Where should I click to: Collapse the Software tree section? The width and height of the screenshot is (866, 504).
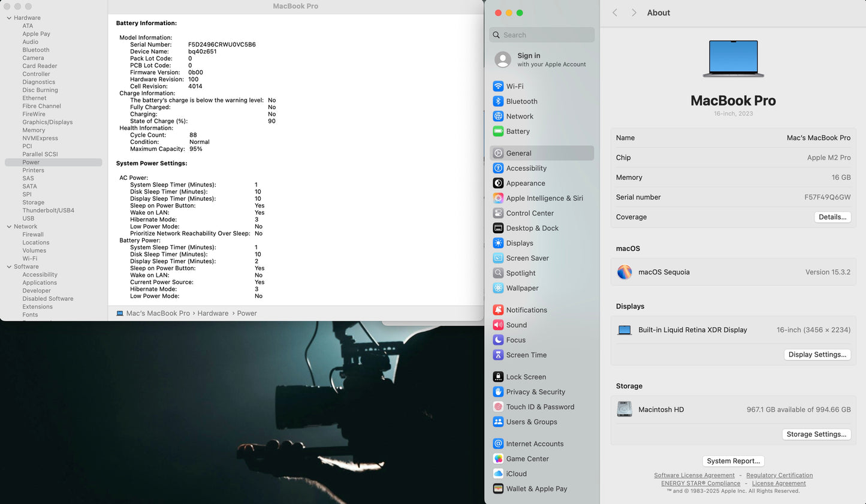[x=9, y=267]
